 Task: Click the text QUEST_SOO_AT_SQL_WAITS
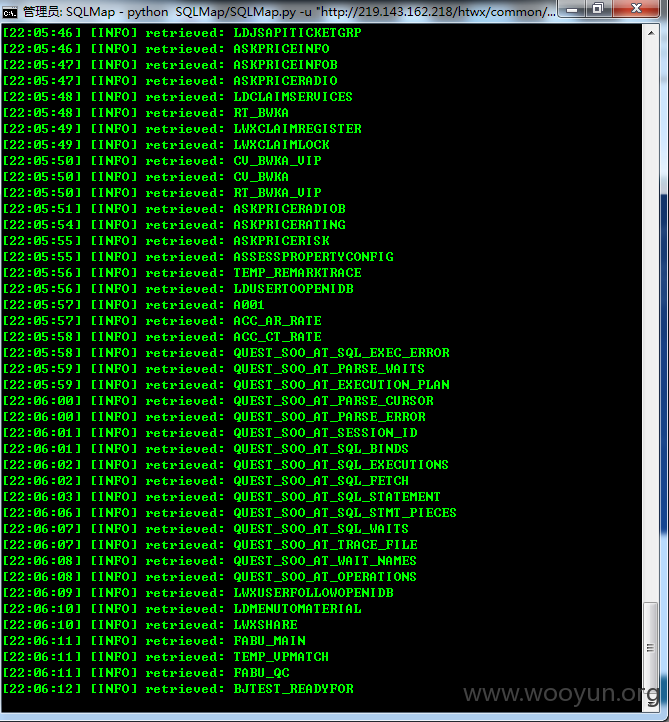tap(321, 529)
